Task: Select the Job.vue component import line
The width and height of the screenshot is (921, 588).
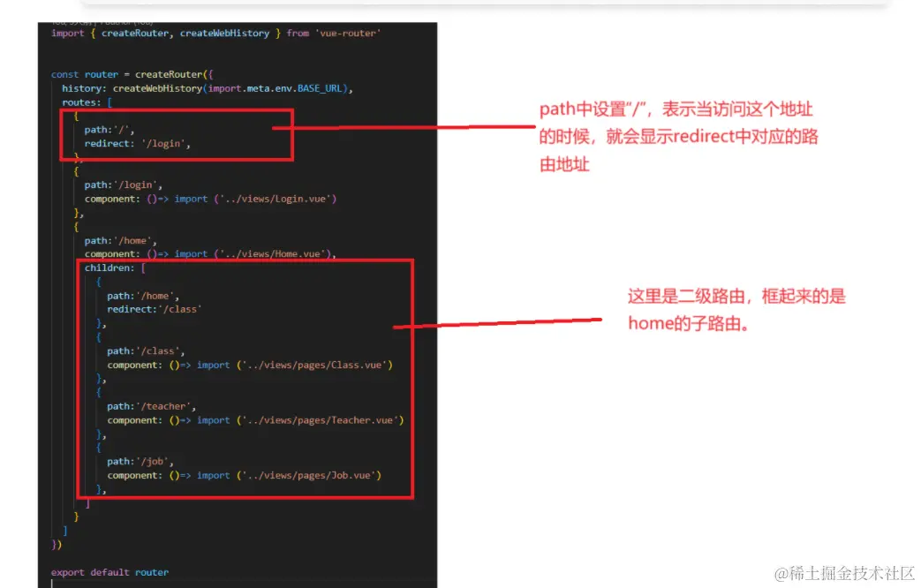Action: (245, 476)
